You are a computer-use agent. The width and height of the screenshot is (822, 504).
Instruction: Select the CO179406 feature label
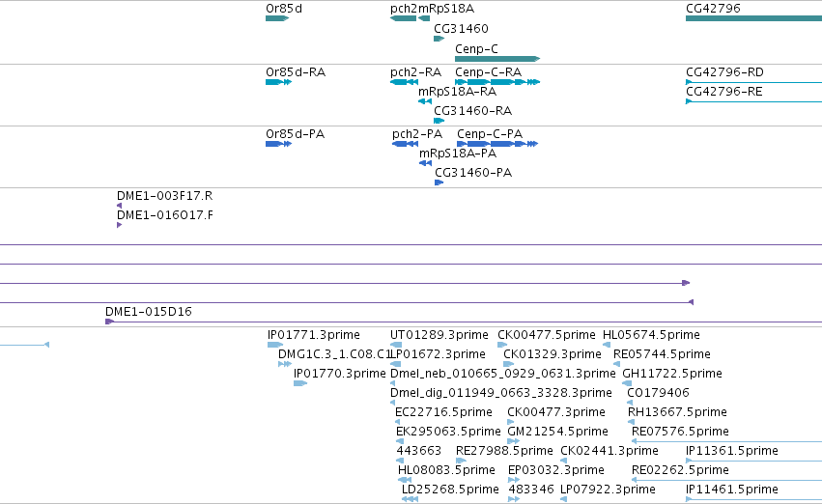tap(658, 393)
